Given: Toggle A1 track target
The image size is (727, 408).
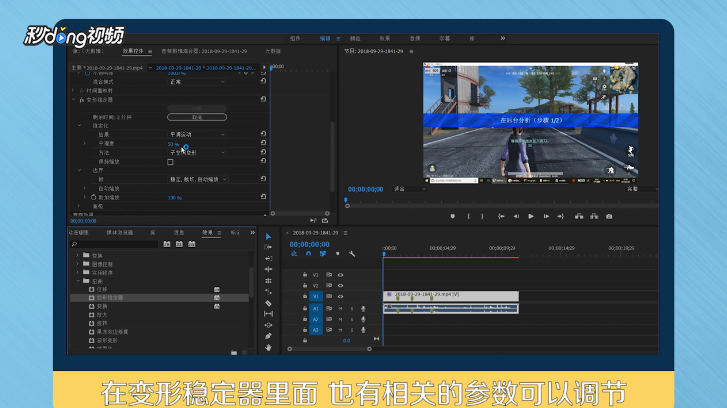Looking at the screenshot, I should (x=316, y=308).
